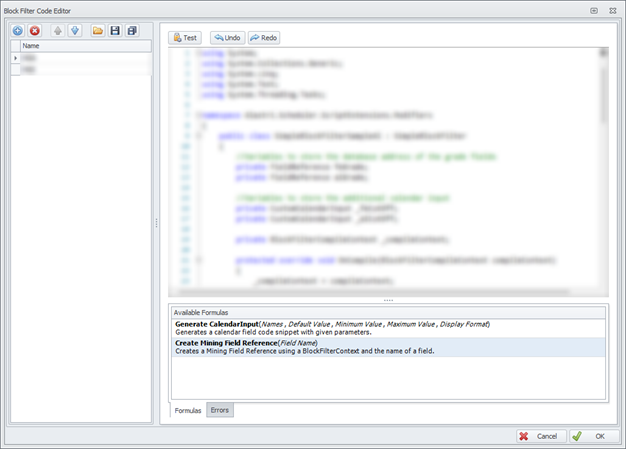Image resolution: width=626 pixels, height=449 pixels.
Task: Select the Generate CalendarInput formula
Action: point(388,328)
